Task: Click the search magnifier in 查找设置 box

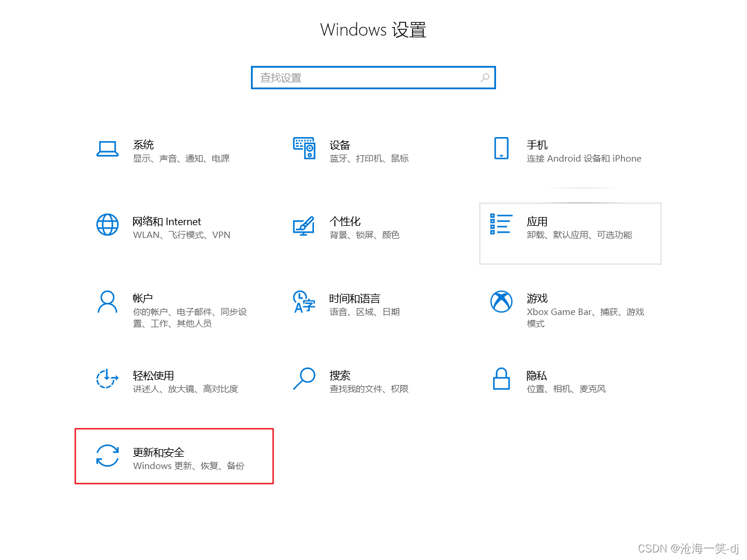Action: pyautogui.click(x=484, y=78)
